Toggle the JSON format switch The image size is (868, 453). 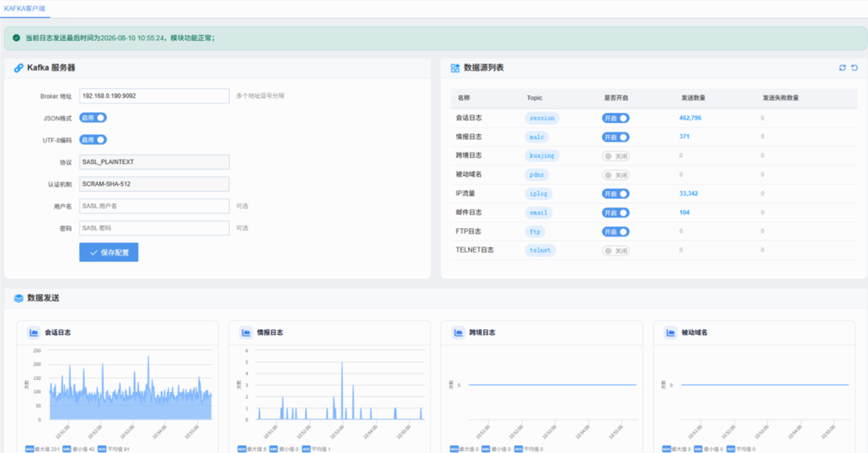[93, 118]
